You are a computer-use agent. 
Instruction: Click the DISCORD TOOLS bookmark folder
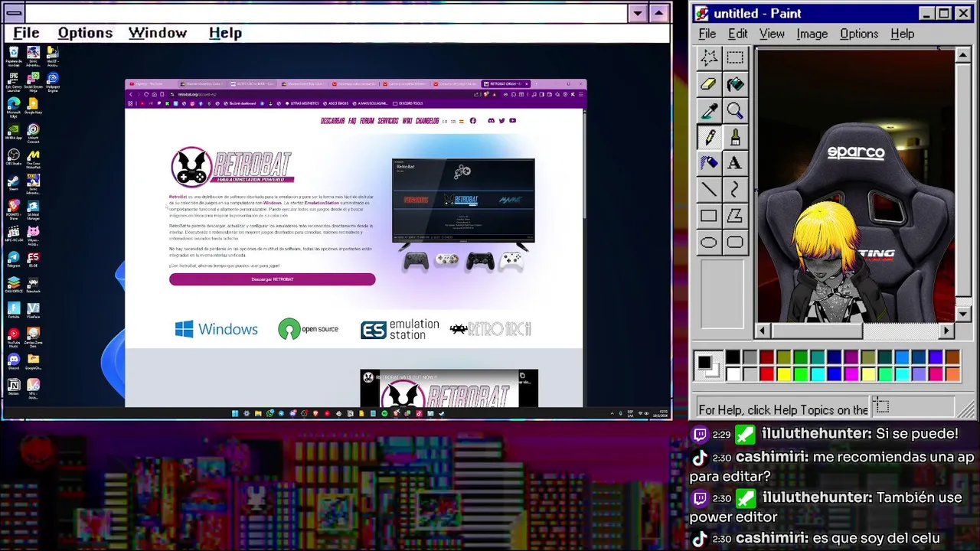[x=408, y=103]
